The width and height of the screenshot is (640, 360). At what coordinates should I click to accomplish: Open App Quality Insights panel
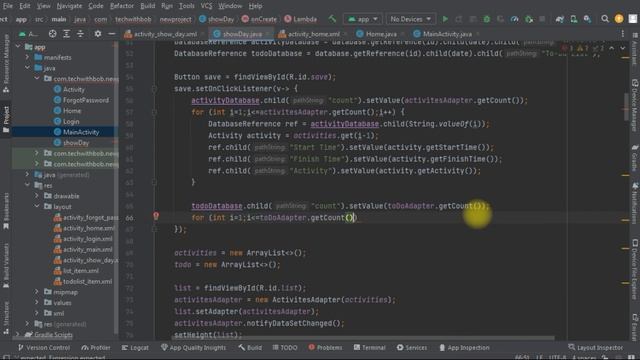coord(193,347)
